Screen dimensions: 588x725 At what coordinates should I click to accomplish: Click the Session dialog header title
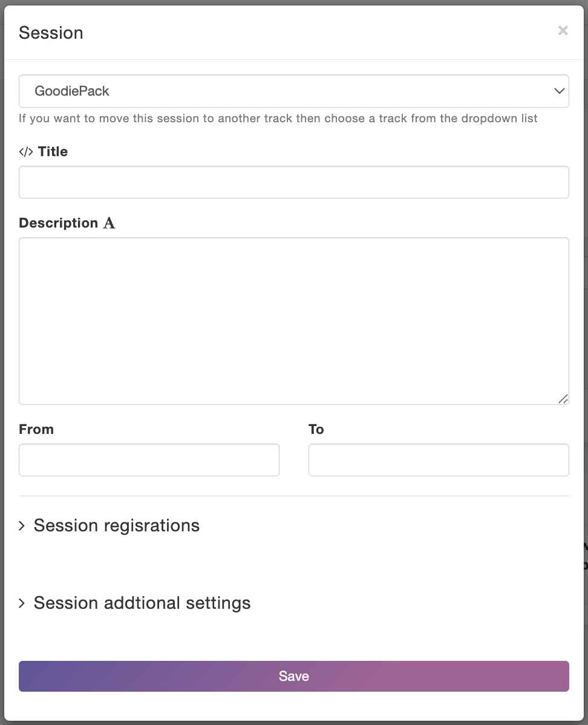[51, 33]
